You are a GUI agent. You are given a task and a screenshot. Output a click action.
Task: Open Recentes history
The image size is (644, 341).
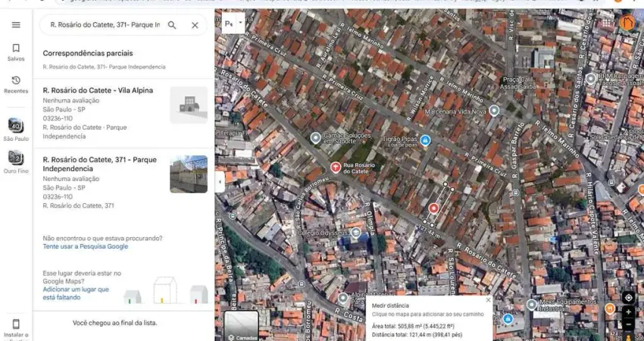tap(16, 84)
